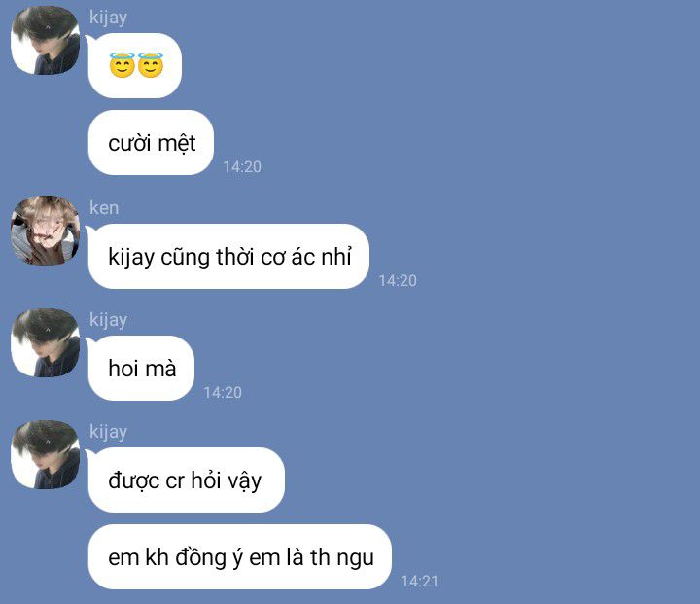Click the sender name 'ken'

(104, 208)
